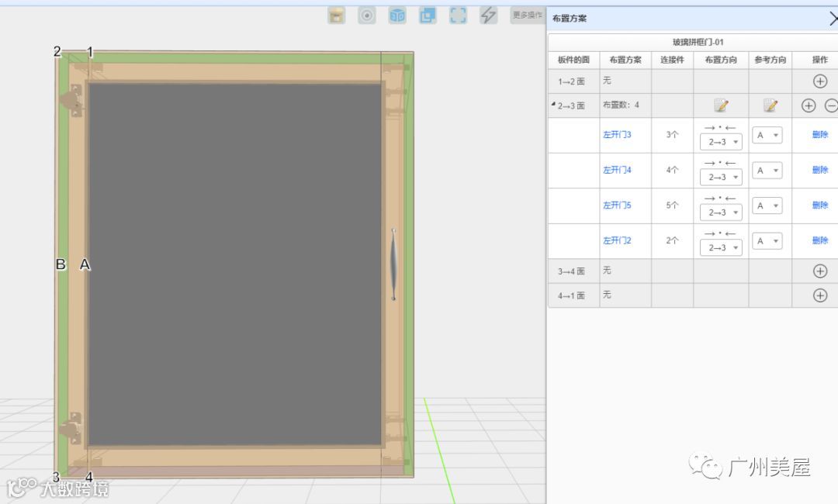Click the 玻璃拼框门-01 table title

[x=698, y=42]
